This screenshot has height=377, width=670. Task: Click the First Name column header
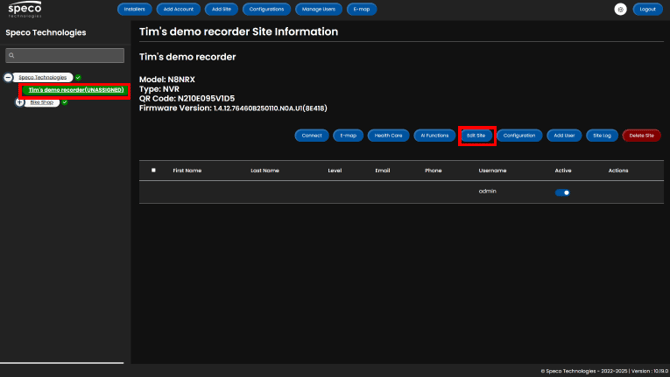coord(187,171)
